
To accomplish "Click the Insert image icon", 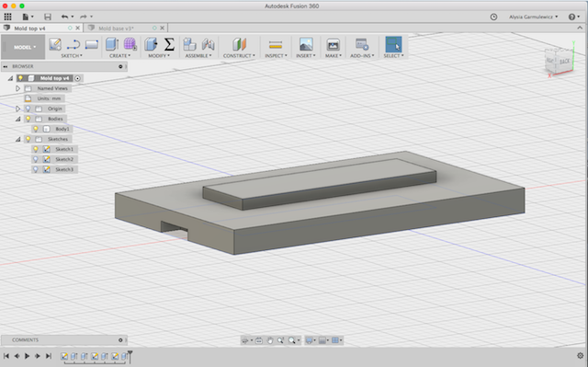I will coord(306,44).
